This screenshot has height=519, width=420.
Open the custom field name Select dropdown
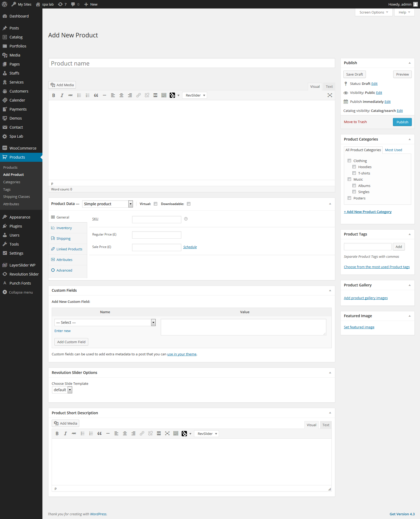(105, 322)
